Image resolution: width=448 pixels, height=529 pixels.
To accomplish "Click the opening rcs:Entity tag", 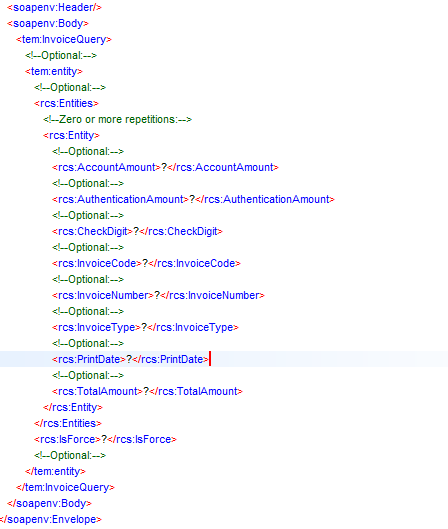I will coord(71,136).
